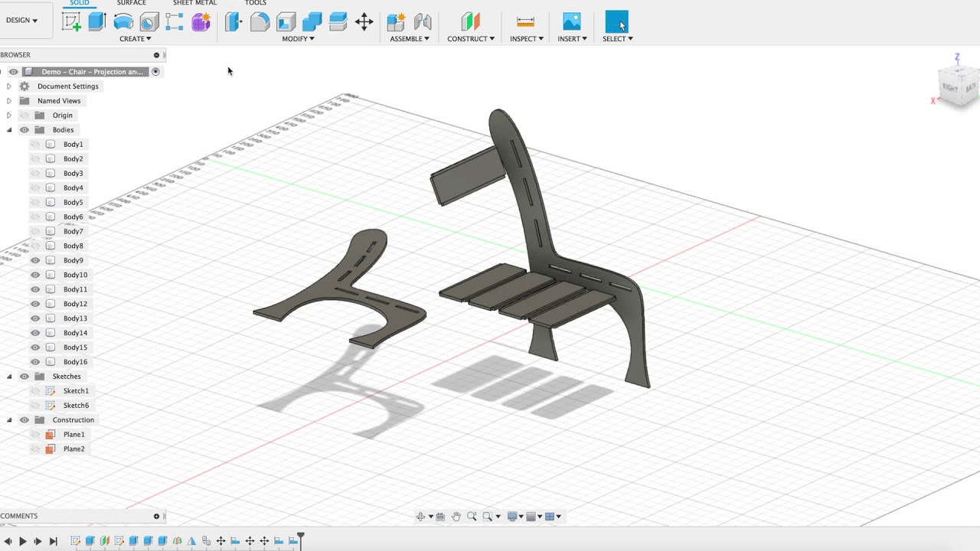The image size is (980, 551).
Task: Select the Rectangular Pattern tool
Action: click(x=175, y=21)
